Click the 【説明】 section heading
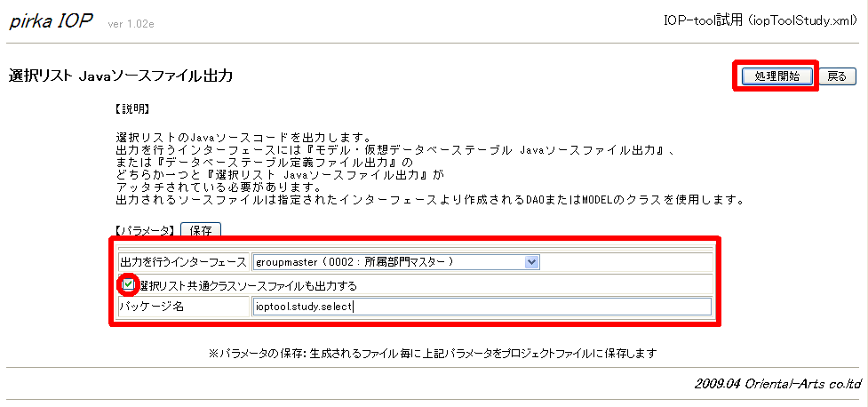The image size is (868, 407). click(132, 110)
